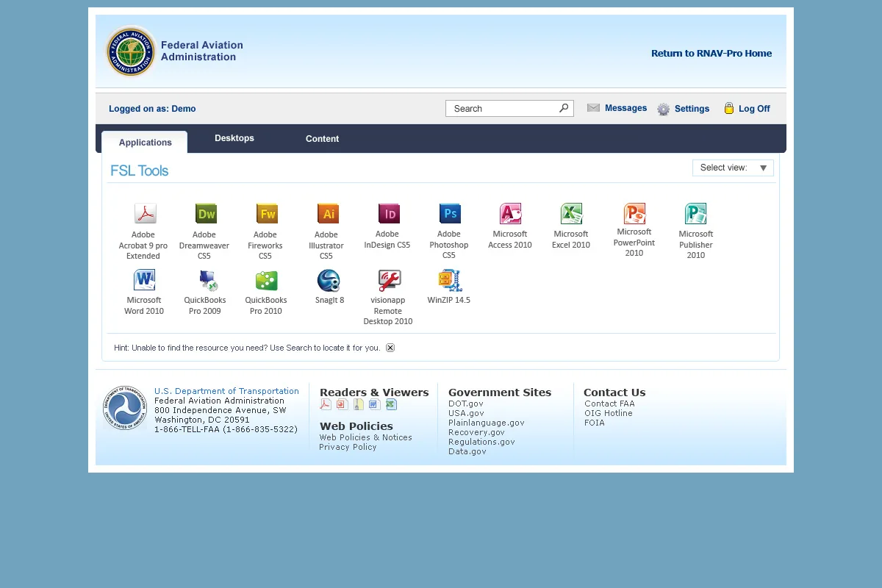Click the Log Off padlock icon
Viewport: 882px width, 588px height.
(x=729, y=108)
